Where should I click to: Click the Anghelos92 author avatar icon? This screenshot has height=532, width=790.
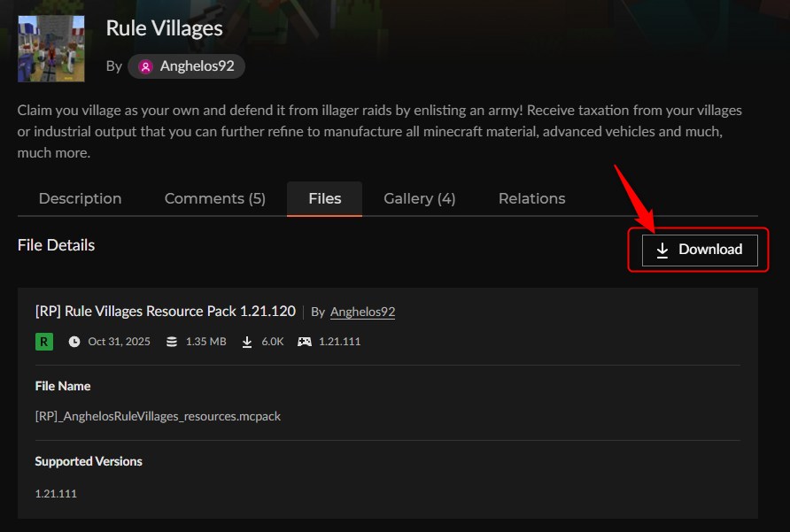tap(145, 66)
